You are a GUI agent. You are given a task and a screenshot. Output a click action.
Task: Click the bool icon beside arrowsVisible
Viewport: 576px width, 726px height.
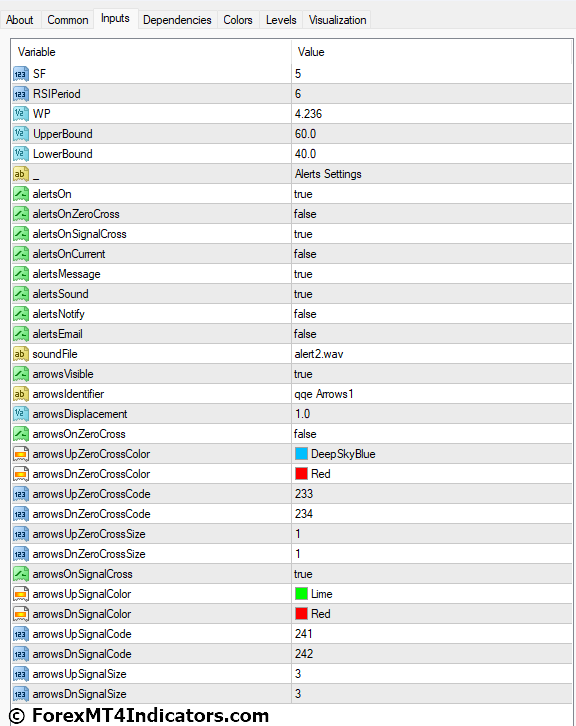(x=21, y=374)
